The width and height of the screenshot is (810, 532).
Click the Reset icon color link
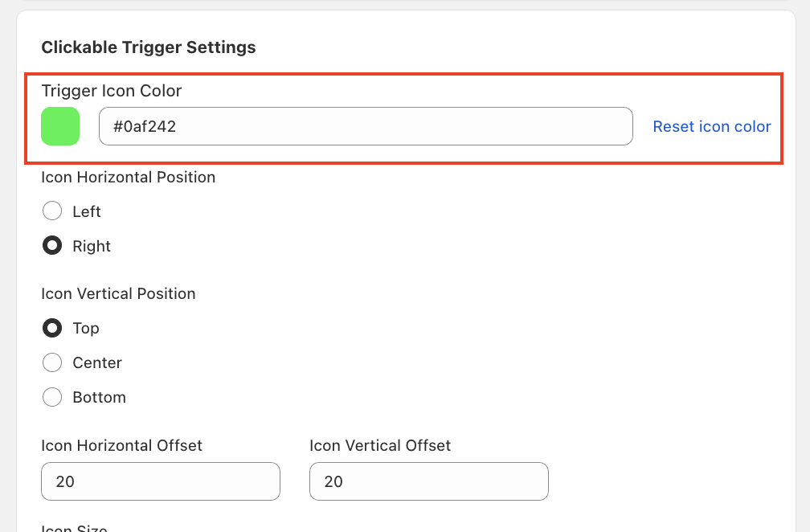[711, 126]
